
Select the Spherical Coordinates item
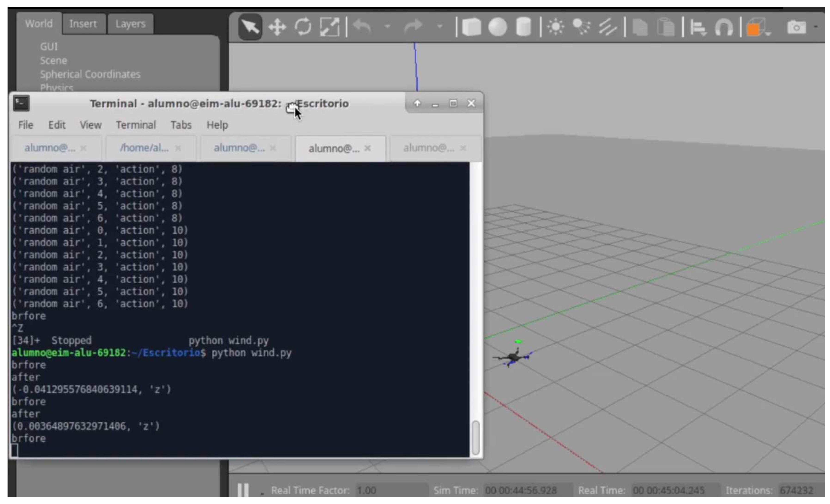[90, 74]
